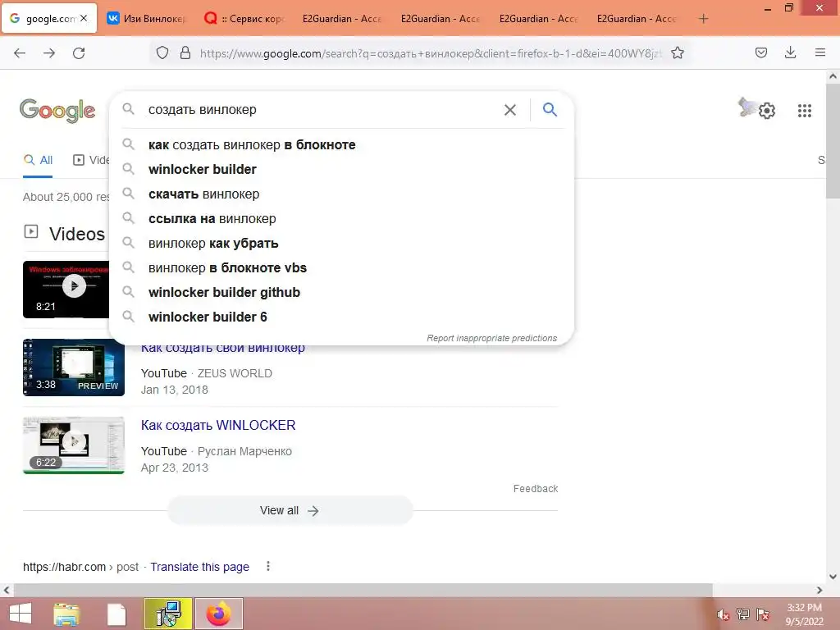The image size is (840, 630).
Task: Open Firefox application menu
Action: tap(820, 53)
